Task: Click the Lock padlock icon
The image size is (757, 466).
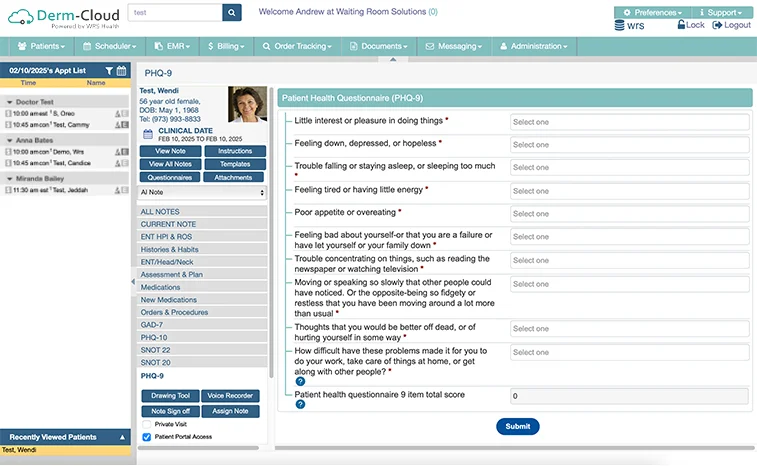Action: (x=680, y=25)
